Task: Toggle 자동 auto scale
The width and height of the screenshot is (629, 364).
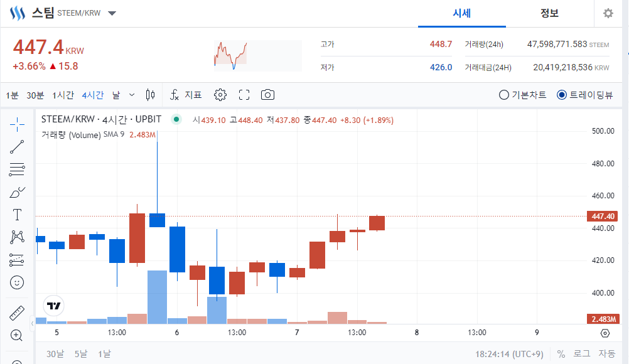Action: (606, 353)
